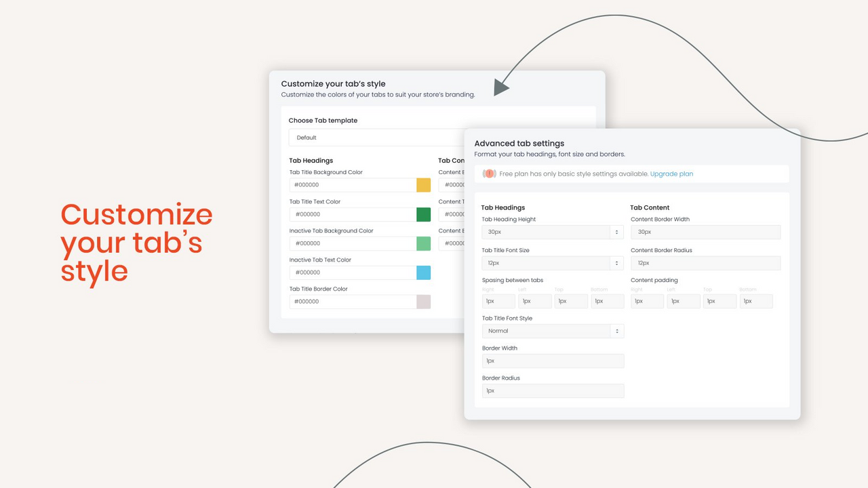Click the red alert icon in plan notice
The height and width of the screenshot is (488, 868).
coord(489,174)
